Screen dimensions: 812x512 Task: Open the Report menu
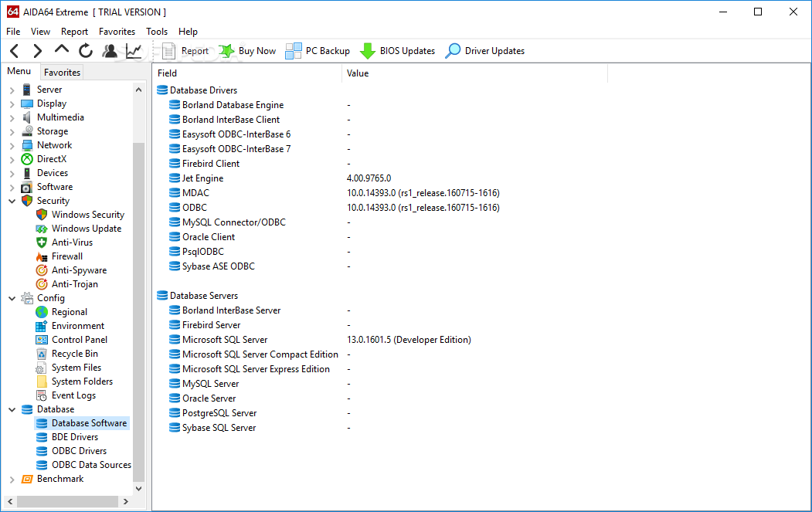click(x=75, y=32)
